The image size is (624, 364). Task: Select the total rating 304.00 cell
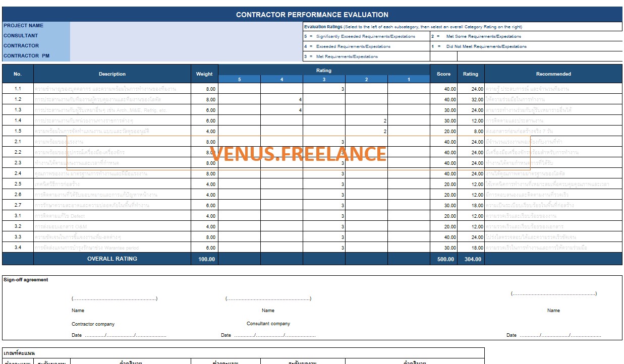click(471, 259)
